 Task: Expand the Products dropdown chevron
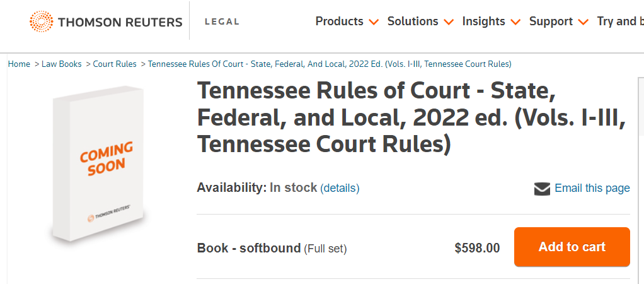click(x=374, y=22)
